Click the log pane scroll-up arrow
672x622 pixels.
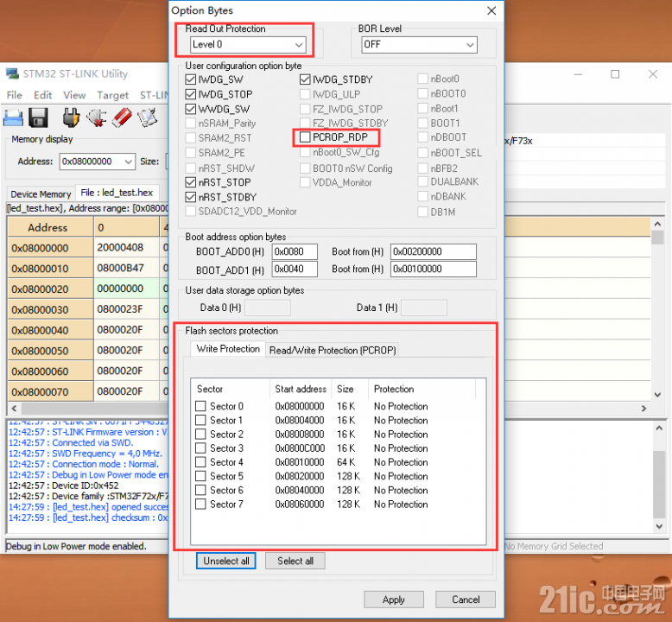point(659,428)
